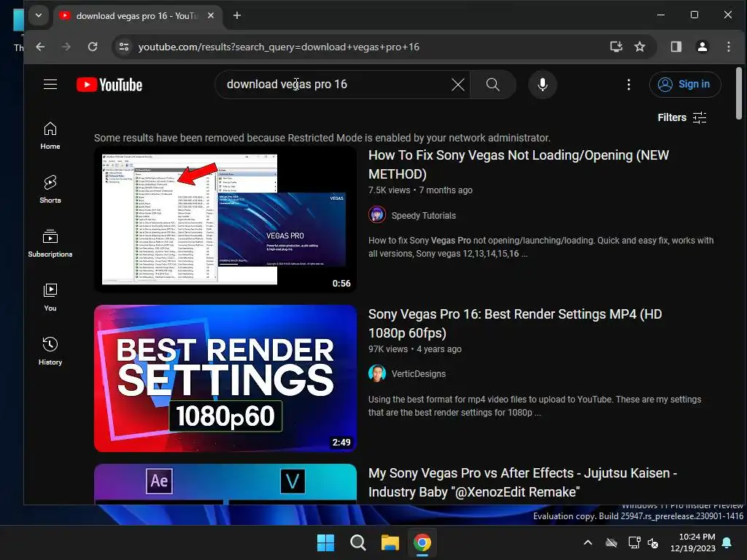Open VerticDesigns channel name

click(418, 374)
